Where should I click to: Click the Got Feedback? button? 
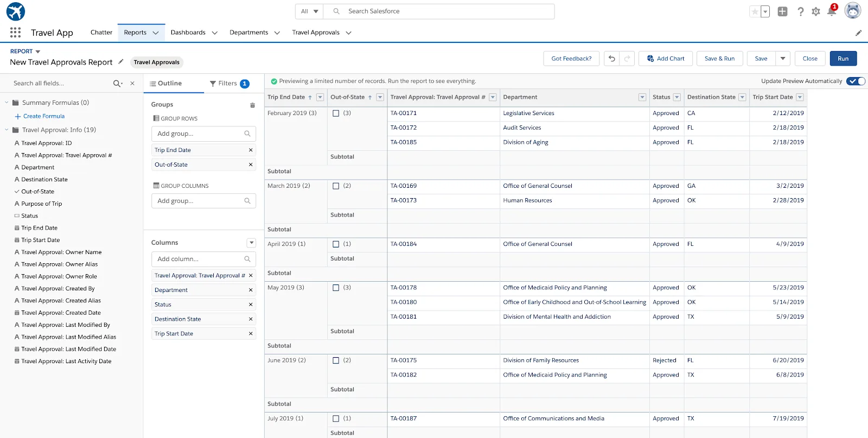(x=571, y=59)
